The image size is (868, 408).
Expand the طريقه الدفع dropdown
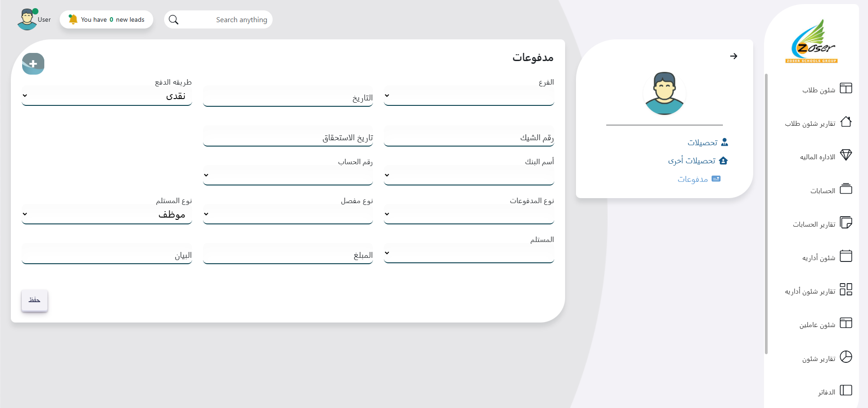pos(107,96)
